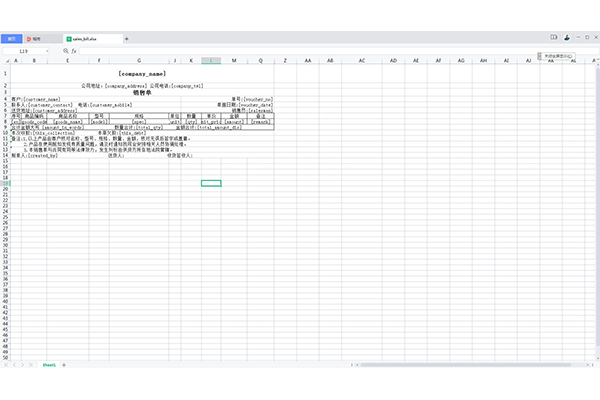The width and height of the screenshot is (600, 400).
Task: Click the horizontal scrollbar thumb
Action: coord(465,365)
